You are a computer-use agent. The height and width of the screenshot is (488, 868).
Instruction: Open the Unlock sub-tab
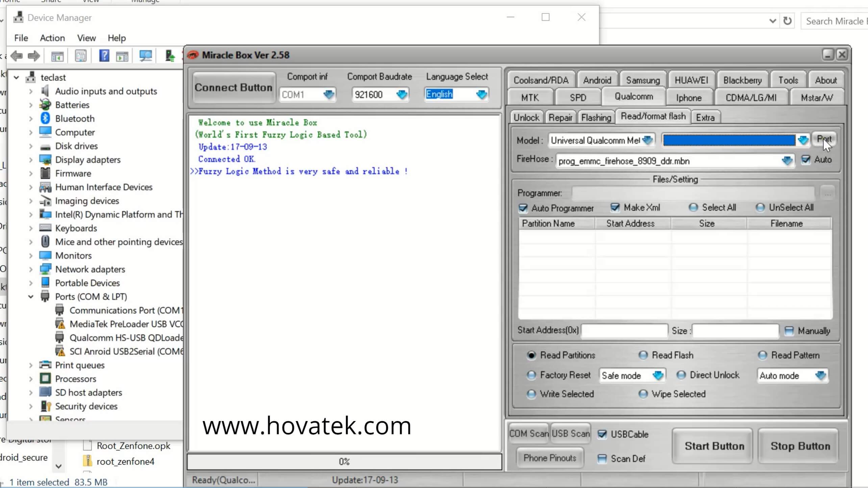[526, 117]
